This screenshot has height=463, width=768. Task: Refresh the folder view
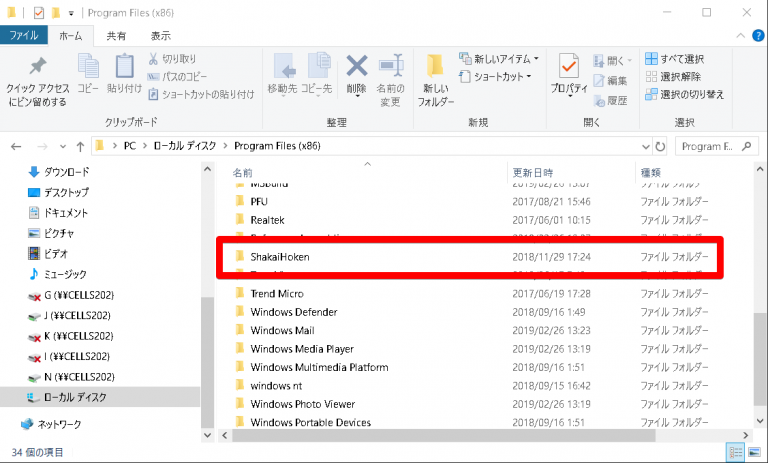[x=660, y=146]
